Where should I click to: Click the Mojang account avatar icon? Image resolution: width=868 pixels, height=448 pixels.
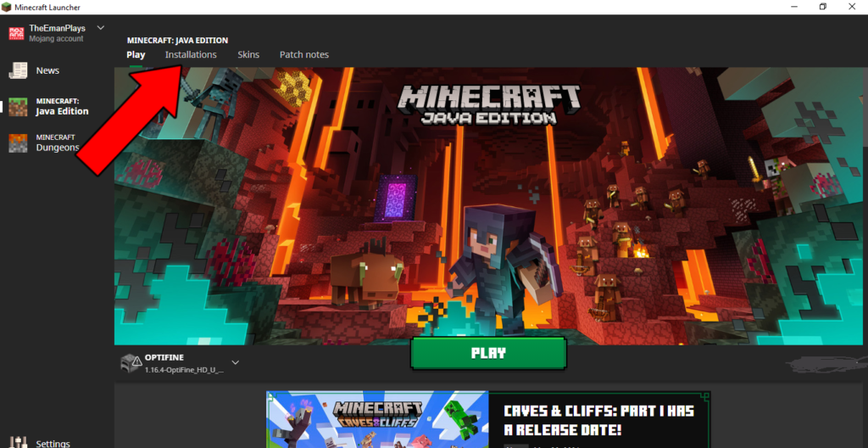(17, 33)
